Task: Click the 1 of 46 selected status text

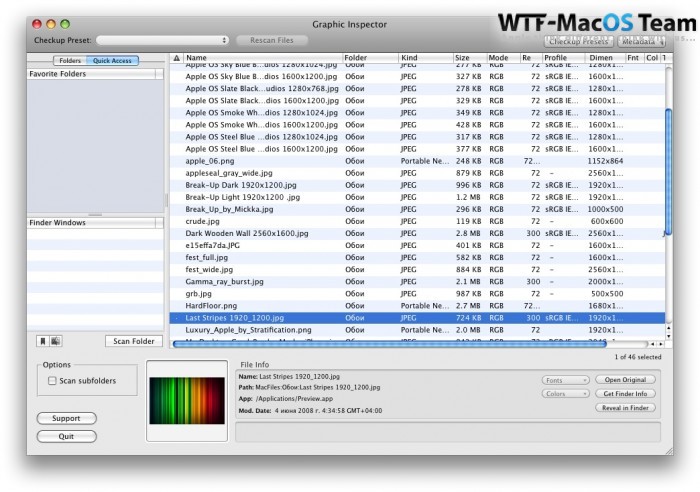Action: pos(638,357)
